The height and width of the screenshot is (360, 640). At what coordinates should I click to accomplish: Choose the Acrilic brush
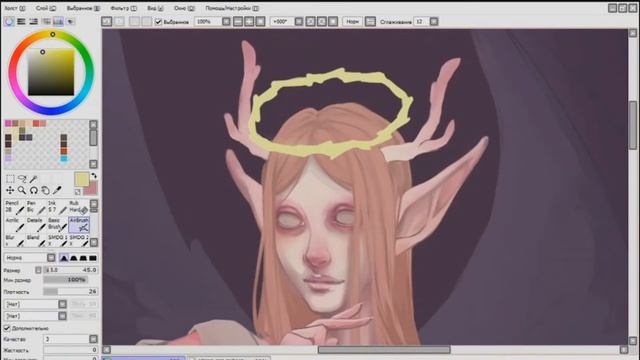click(x=15, y=224)
